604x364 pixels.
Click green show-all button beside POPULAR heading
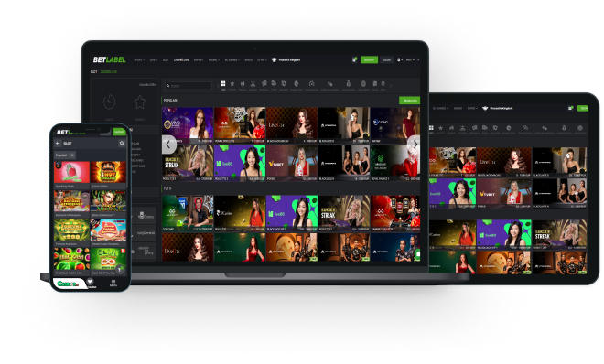pos(409,101)
